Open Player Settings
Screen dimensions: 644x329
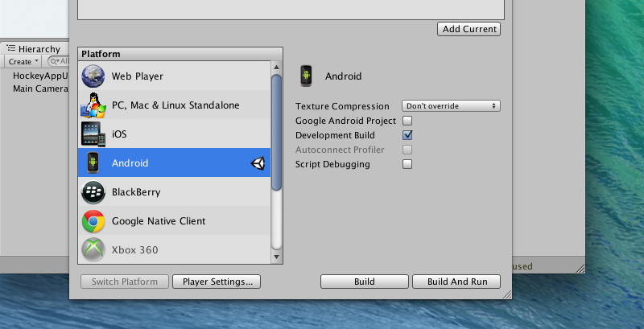pos(217,282)
